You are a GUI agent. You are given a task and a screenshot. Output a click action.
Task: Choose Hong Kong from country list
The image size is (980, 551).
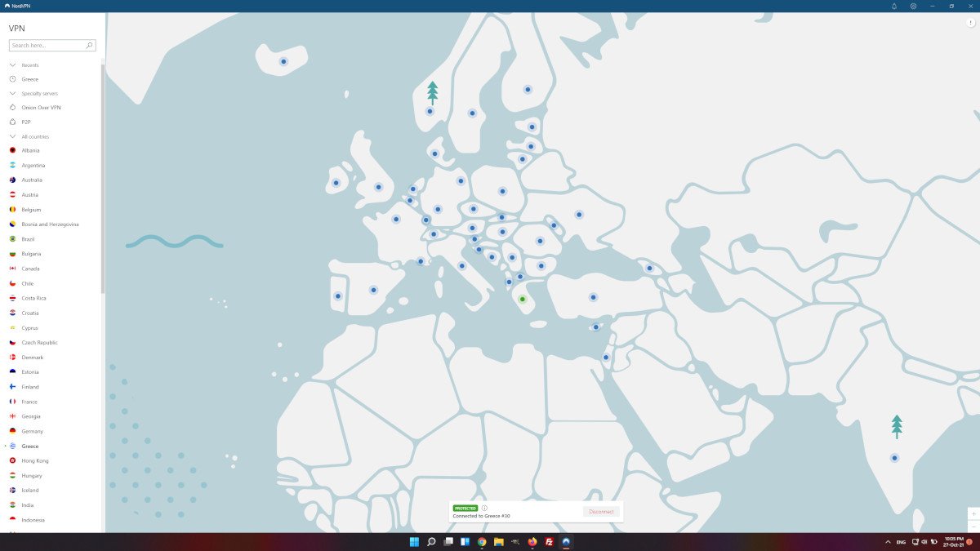click(34, 460)
